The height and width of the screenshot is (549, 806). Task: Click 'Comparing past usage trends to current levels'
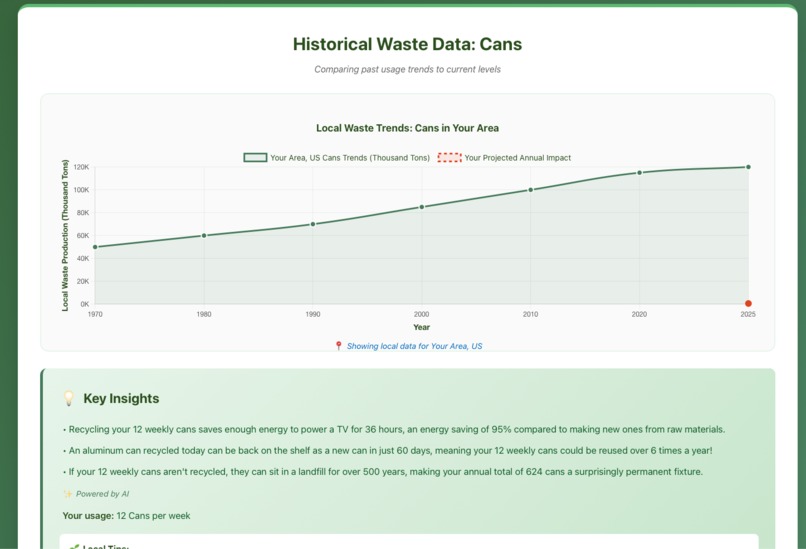point(408,69)
